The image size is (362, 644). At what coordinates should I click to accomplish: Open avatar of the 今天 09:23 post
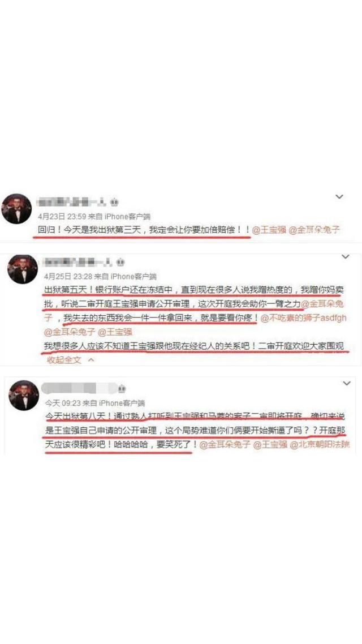pos(24,395)
